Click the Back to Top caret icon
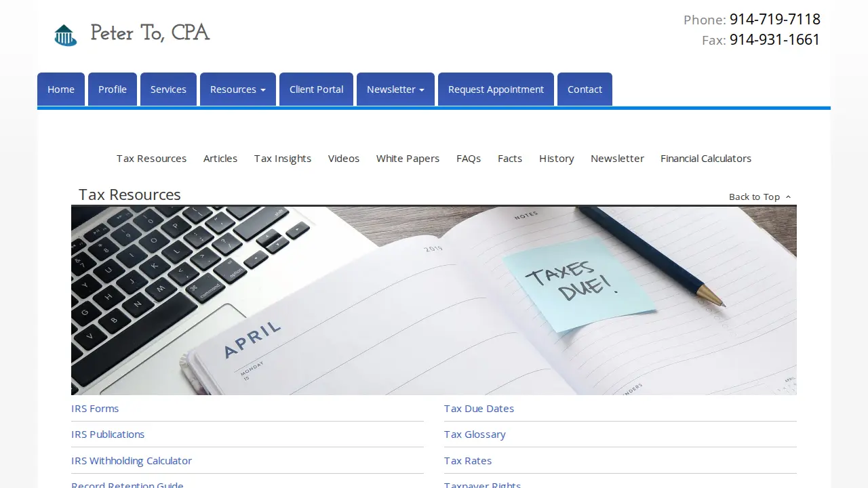The image size is (868, 488). (x=788, y=197)
